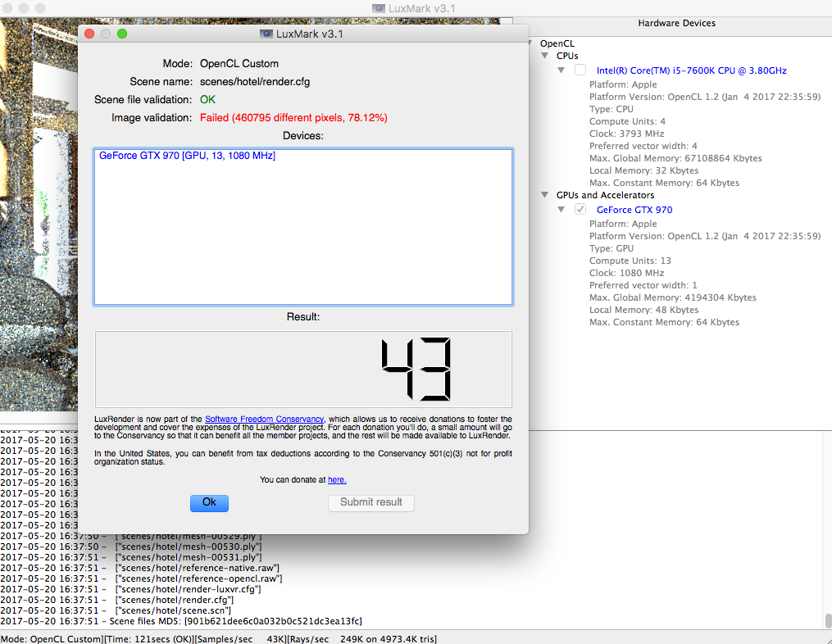Viewport: 832px width, 644px height.
Task: Click the Submit result button
Action: pos(371,502)
